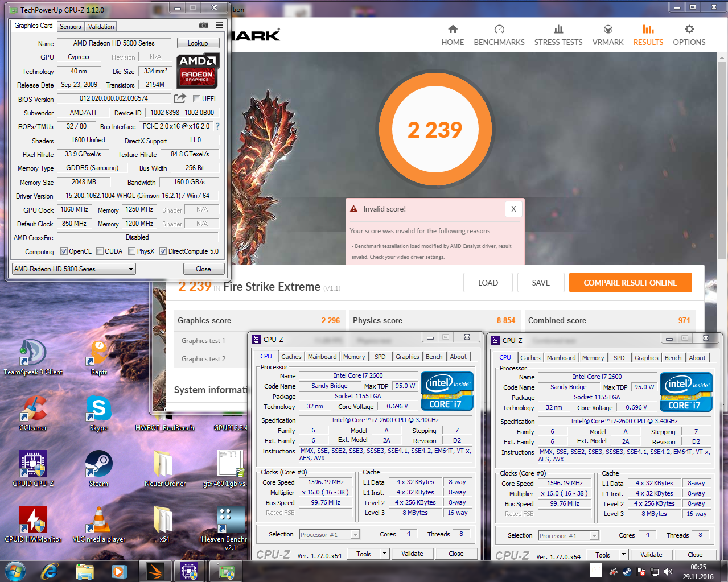This screenshot has height=582, width=728.
Task: Open STRESS TESTS section
Action: click(x=558, y=35)
